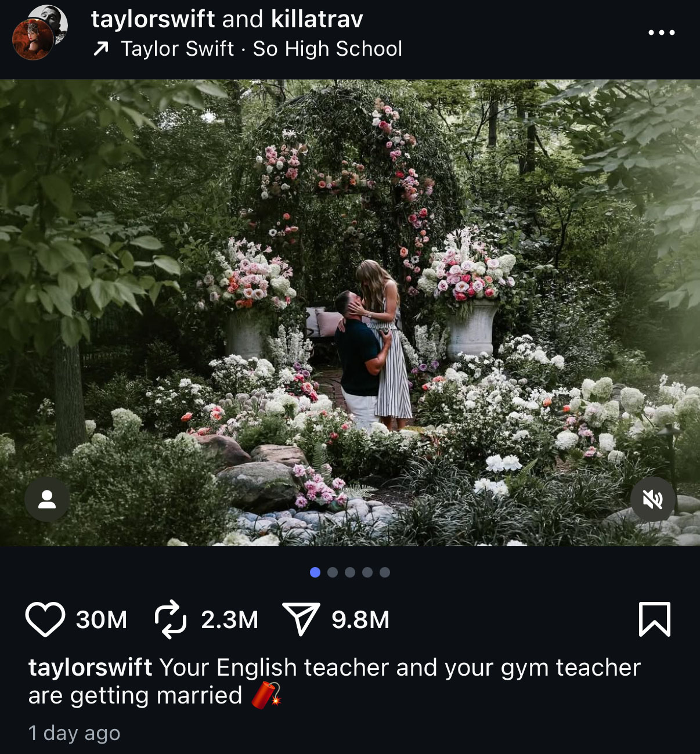
Task: Show tagged people via person icon
Action: tap(47, 499)
